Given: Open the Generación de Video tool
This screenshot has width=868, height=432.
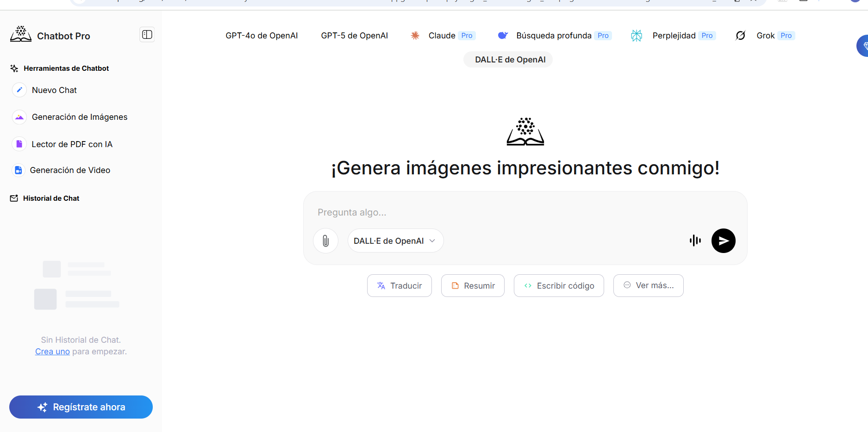Looking at the screenshot, I should point(70,170).
